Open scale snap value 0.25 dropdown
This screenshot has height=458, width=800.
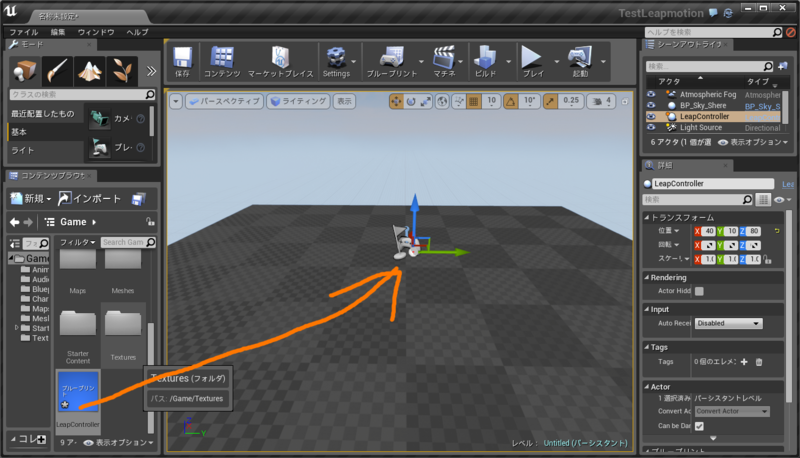tap(571, 101)
